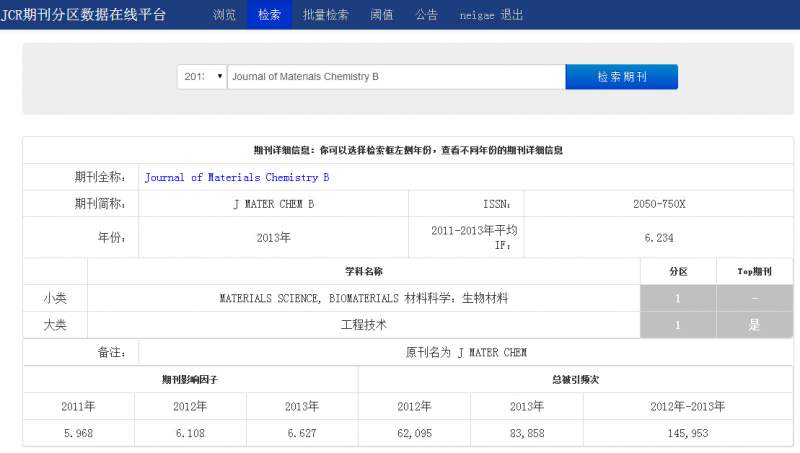Select the average IF value 6.234
The image size is (800, 453).
coord(659,238)
